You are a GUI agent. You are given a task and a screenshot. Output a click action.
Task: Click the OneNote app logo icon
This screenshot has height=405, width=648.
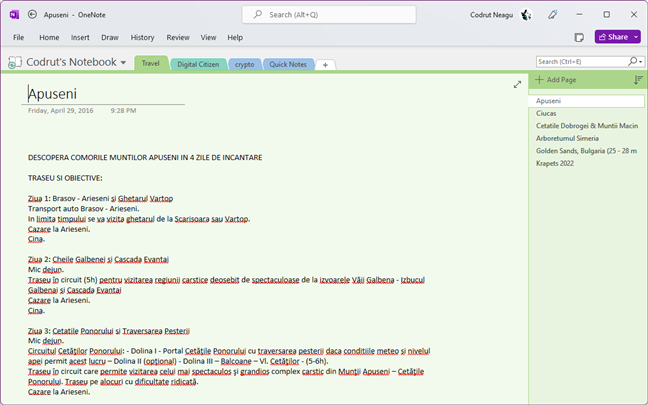pos(14,15)
